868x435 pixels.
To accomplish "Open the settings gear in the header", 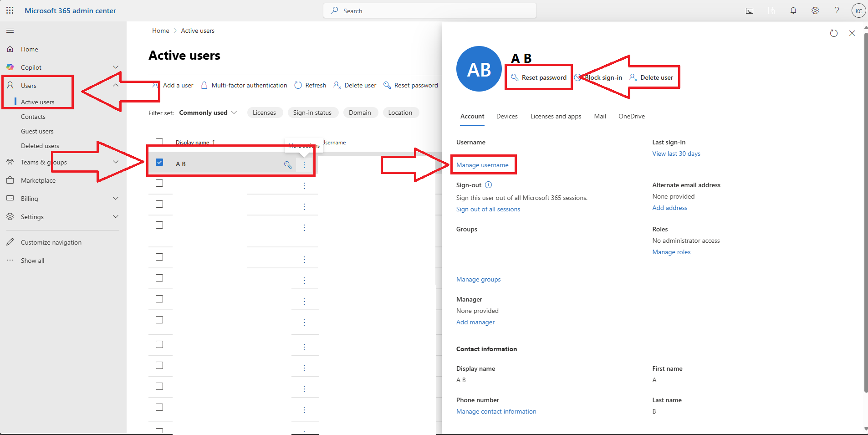I will [815, 11].
